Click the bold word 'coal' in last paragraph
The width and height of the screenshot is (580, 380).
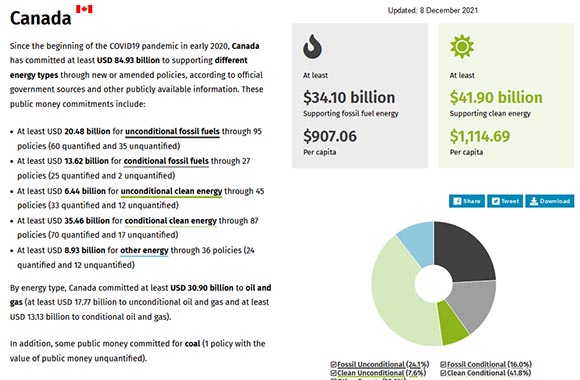click(192, 343)
